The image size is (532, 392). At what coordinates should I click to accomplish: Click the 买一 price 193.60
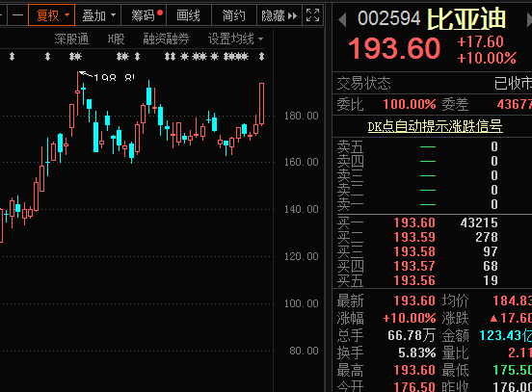click(x=414, y=222)
